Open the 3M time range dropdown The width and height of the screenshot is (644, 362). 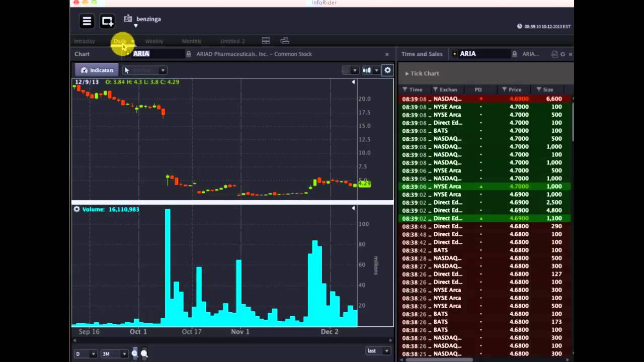pyautogui.click(x=115, y=353)
